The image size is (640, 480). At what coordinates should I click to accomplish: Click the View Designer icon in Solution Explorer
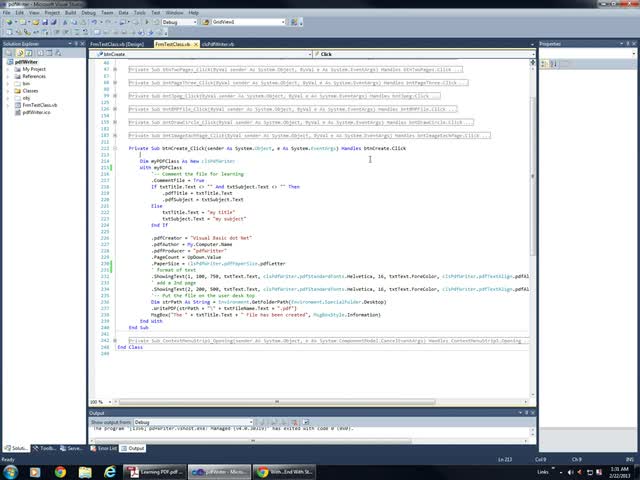[x=49, y=53]
